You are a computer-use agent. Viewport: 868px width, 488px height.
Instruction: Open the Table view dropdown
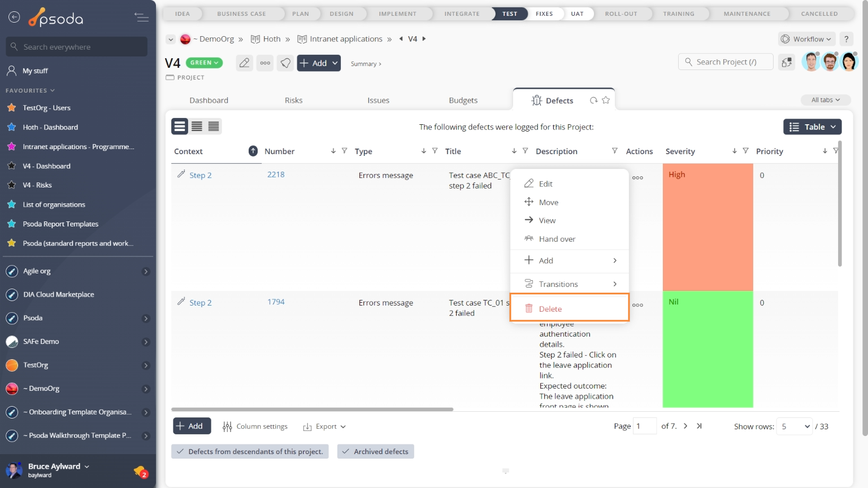pos(812,127)
